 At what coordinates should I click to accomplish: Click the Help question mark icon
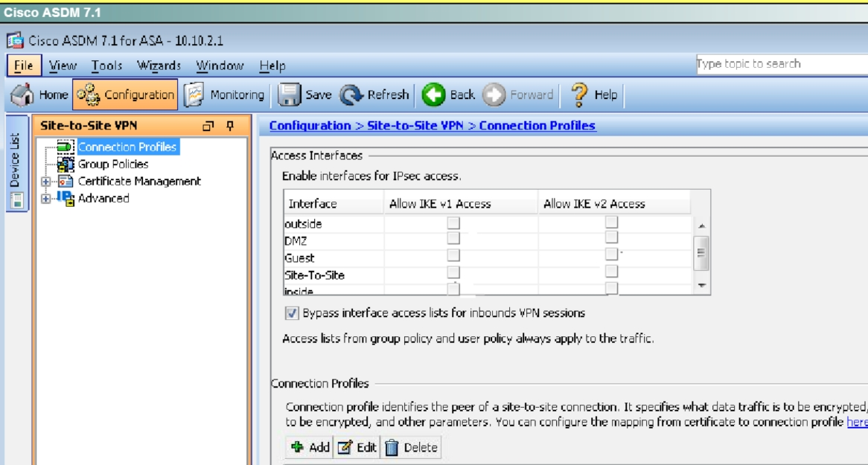click(579, 94)
